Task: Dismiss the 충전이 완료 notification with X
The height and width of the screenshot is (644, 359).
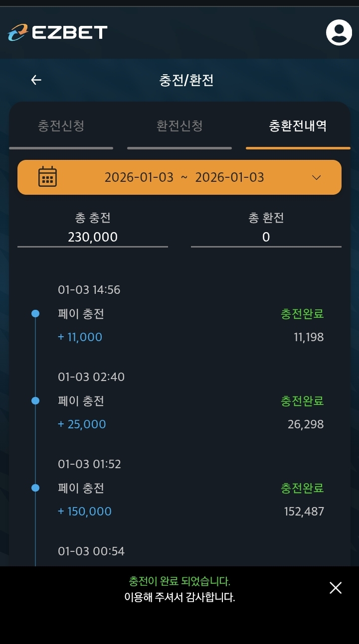Action: [x=336, y=588]
